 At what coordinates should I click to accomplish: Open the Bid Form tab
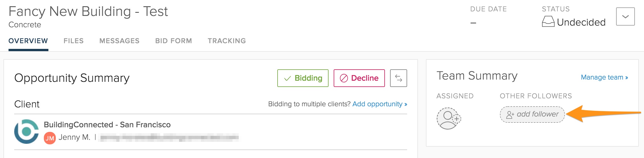pos(173,41)
